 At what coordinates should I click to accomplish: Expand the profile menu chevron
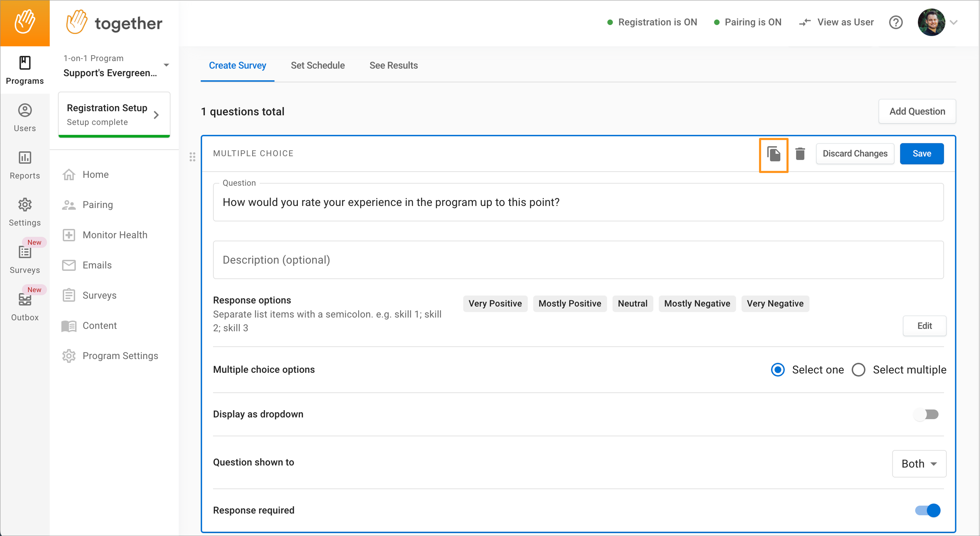click(953, 22)
